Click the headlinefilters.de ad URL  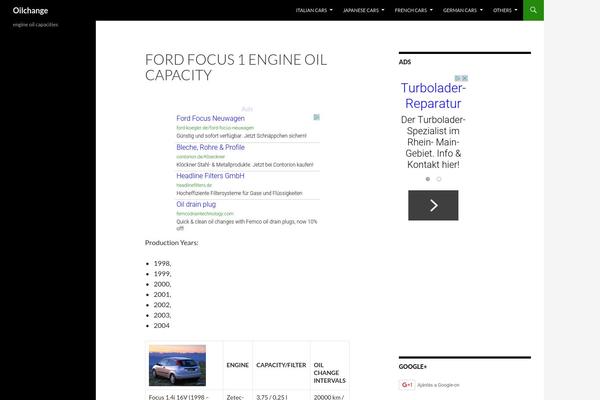194,185
